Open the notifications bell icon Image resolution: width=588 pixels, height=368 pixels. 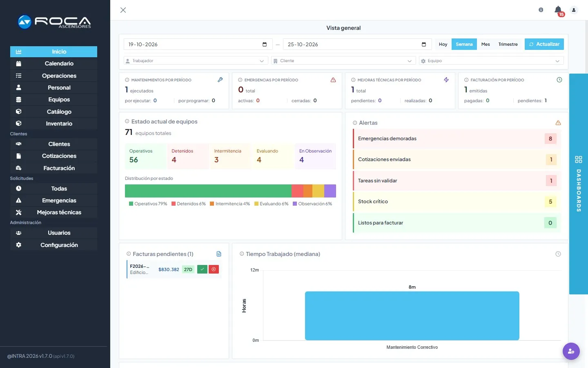tap(558, 10)
